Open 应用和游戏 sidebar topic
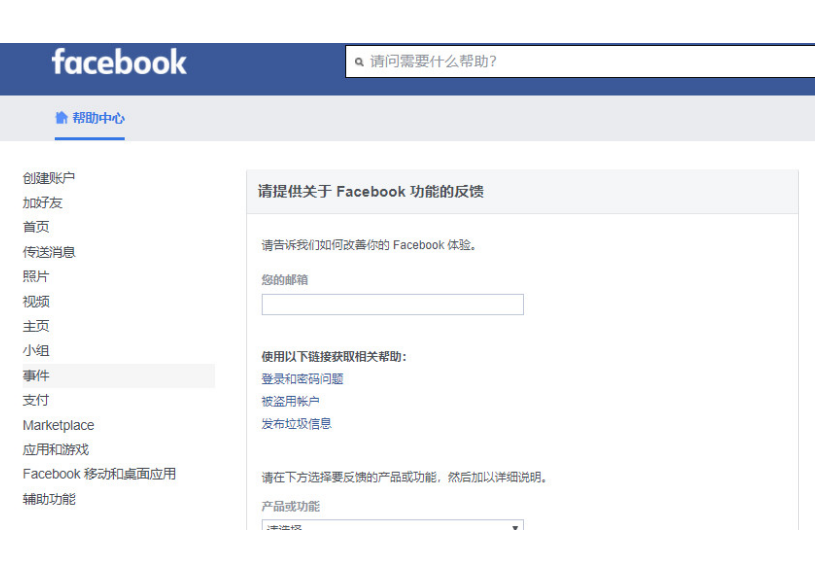Image resolution: width=815 pixels, height=574 pixels. tap(56, 450)
